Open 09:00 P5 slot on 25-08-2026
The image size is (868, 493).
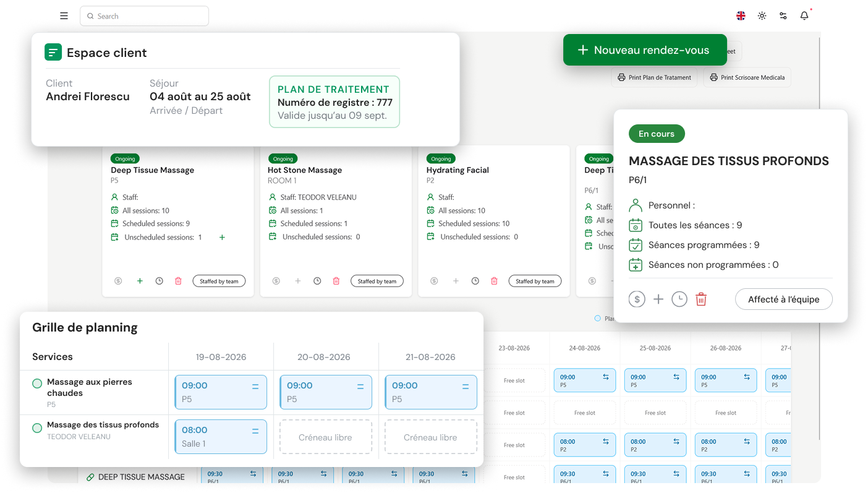tap(655, 380)
